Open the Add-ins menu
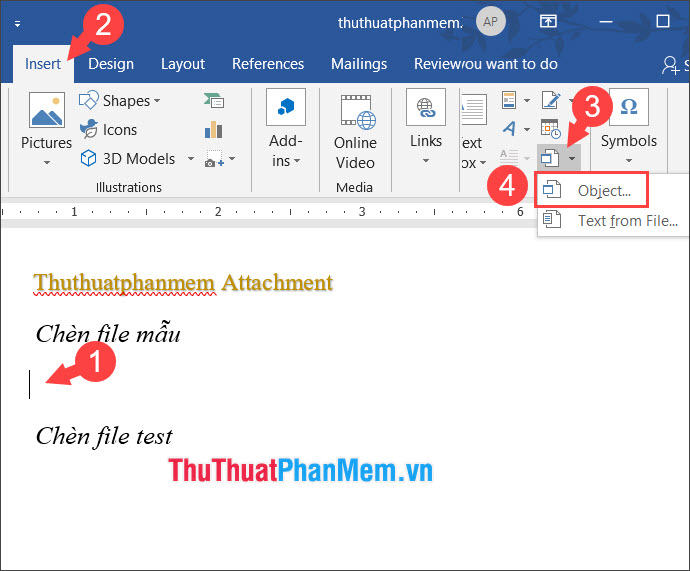Screen dimensions: 690x571 coord(286,128)
